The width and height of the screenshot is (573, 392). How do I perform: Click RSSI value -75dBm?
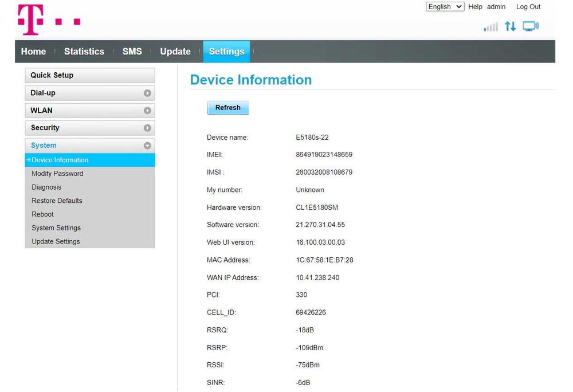click(308, 365)
